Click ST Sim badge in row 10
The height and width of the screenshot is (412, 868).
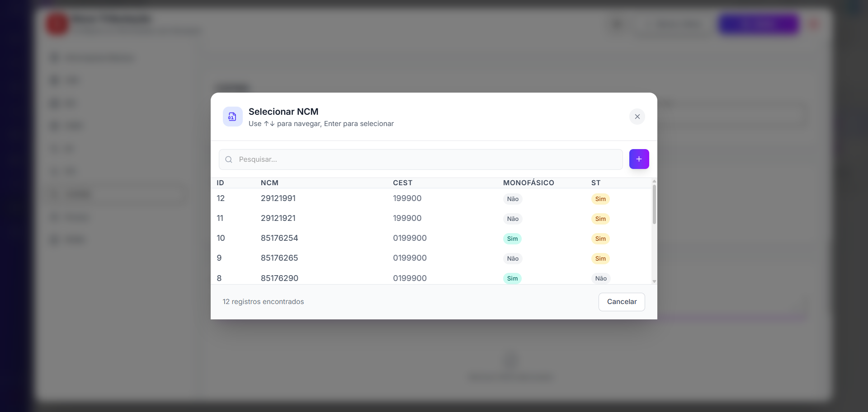(600, 239)
